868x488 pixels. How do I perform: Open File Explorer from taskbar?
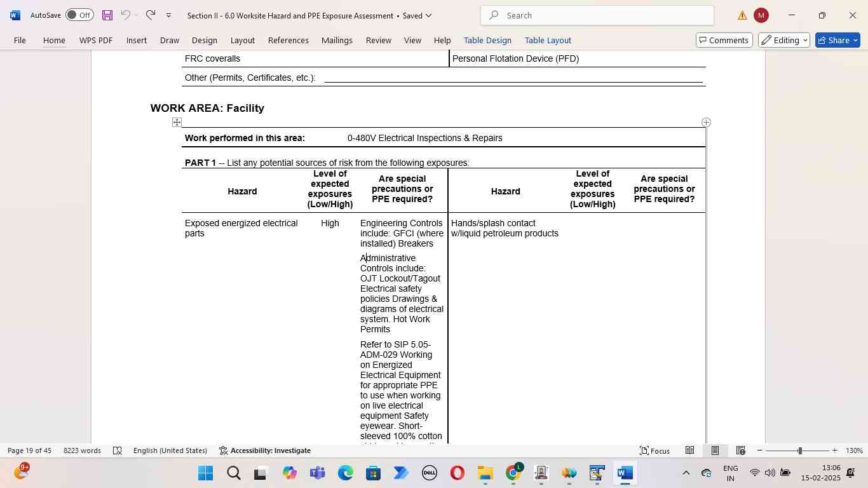[485, 473]
